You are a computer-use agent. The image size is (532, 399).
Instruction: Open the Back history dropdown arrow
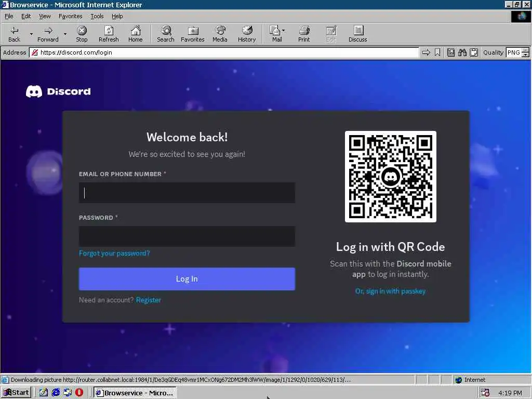(x=31, y=34)
